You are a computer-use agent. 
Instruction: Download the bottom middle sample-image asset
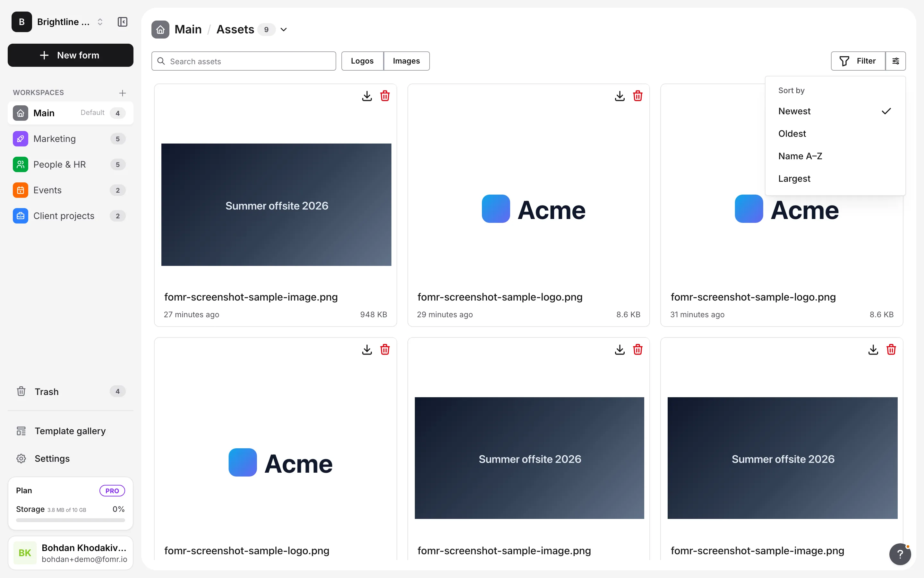click(620, 349)
